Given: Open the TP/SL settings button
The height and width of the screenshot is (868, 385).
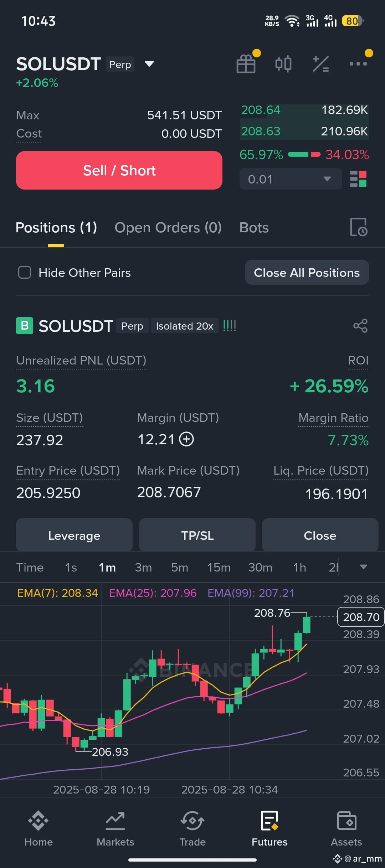Looking at the screenshot, I should [197, 535].
